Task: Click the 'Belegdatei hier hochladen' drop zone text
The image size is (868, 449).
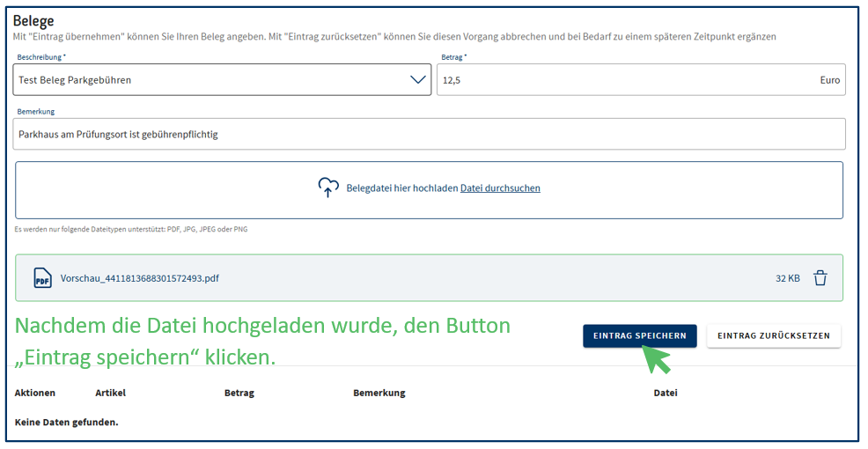Action: coord(401,188)
